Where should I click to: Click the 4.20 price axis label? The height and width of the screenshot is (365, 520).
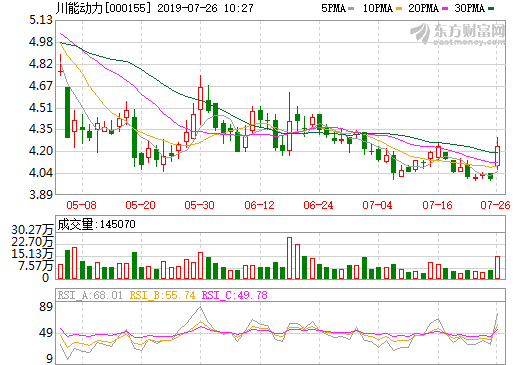pos(41,151)
